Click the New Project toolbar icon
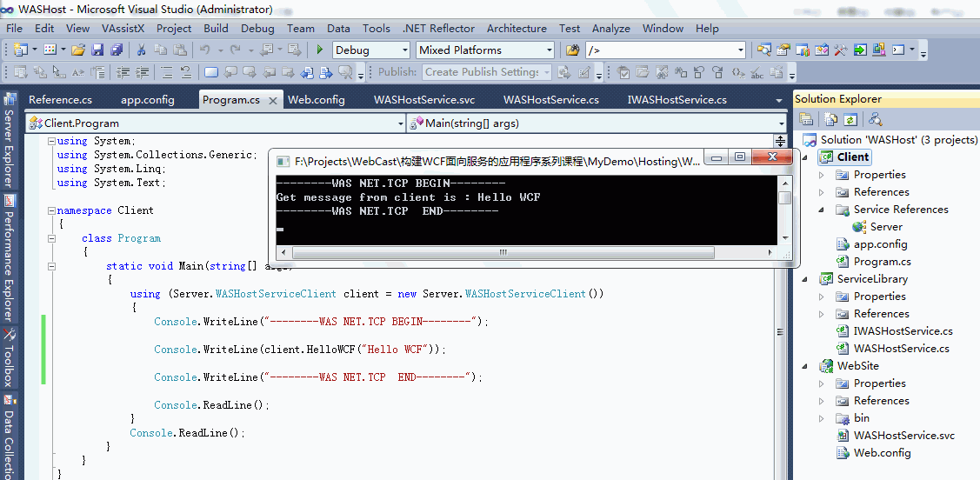The image size is (980, 480). tap(21, 50)
